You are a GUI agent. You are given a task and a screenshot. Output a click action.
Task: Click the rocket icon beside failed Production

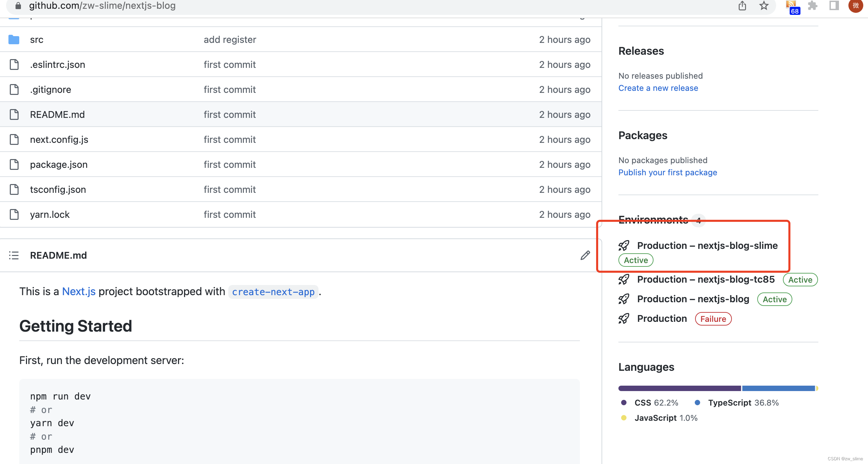click(x=624, y=318)
